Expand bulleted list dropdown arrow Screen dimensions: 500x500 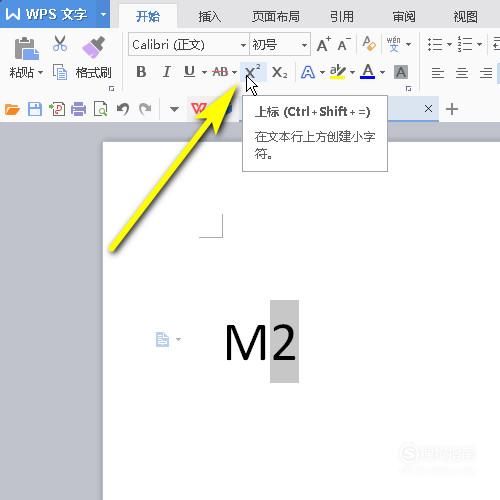coord(449,44)
